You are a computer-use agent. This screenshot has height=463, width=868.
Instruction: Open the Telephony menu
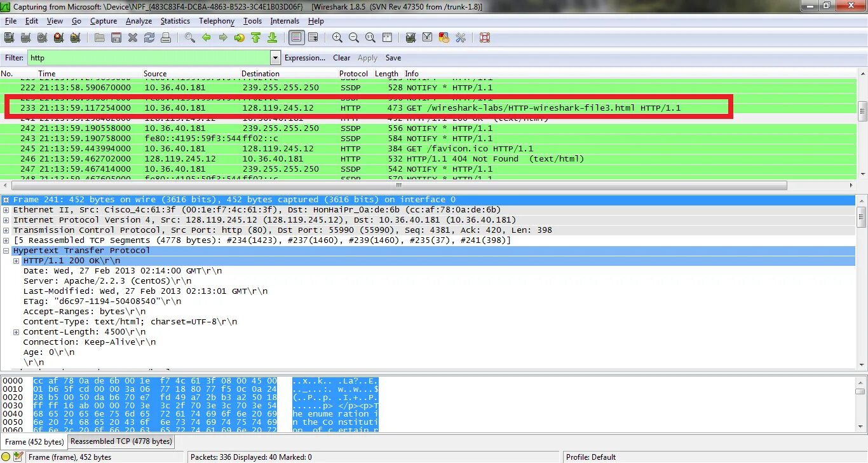[217, 21]
